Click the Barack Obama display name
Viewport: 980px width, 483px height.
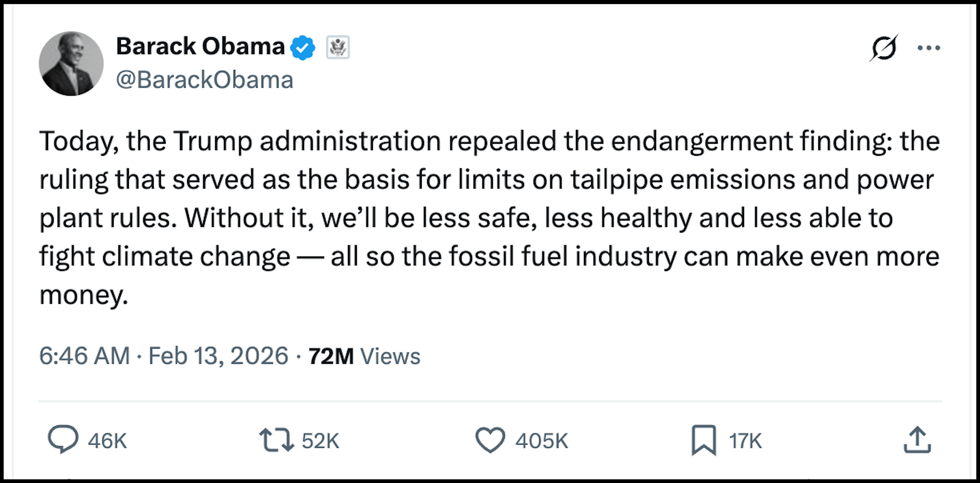pos(200,46)
